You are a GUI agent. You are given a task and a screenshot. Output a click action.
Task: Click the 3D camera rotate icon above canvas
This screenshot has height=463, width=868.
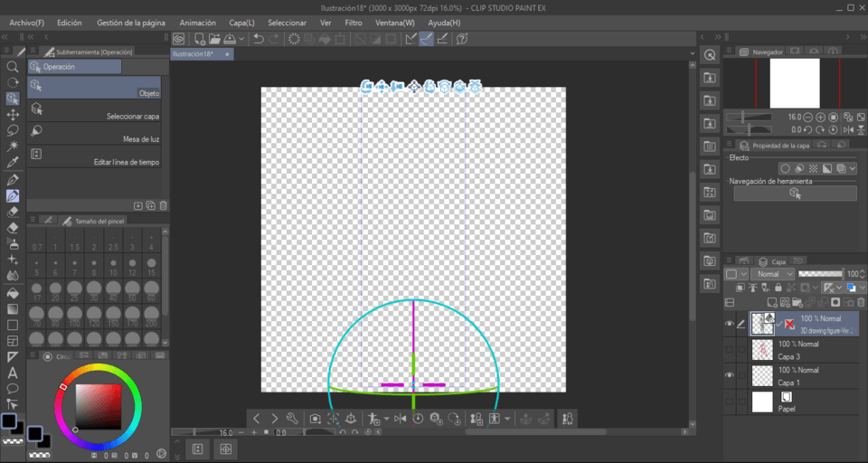[x=366, y=87]
